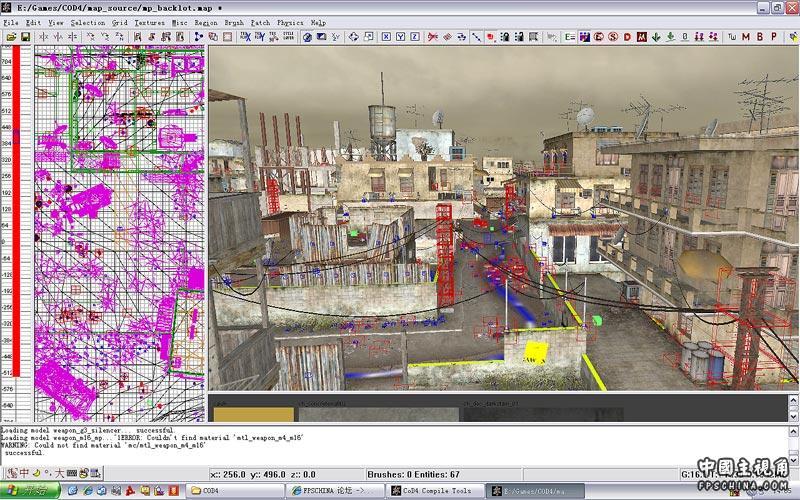Click the connect entities node icon

(x=198, y=37)
